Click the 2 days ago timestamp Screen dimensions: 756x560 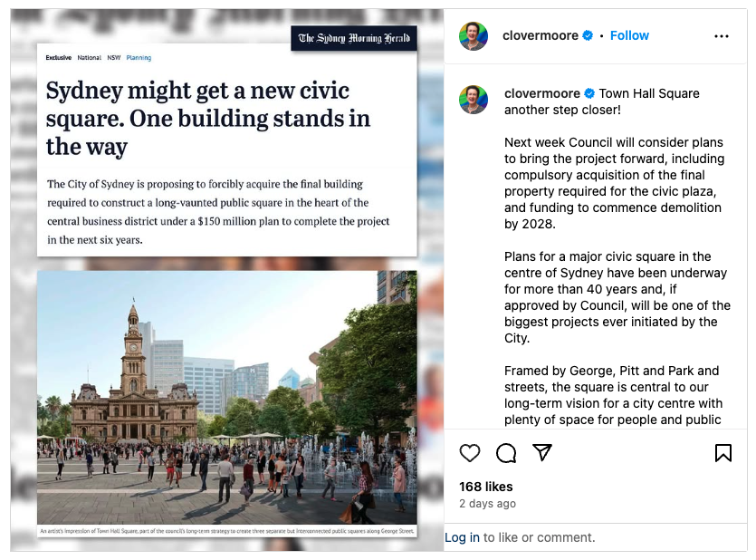(x=487, y=504)
